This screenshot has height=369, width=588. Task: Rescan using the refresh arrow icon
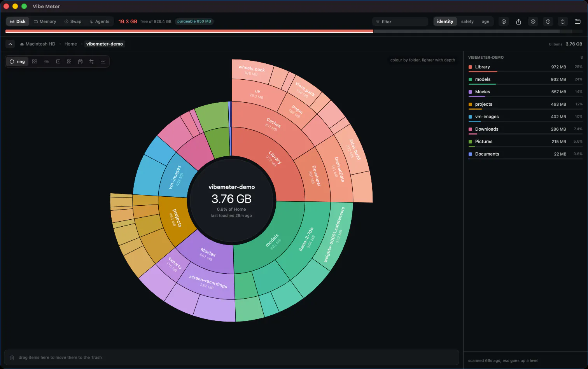coord(562,22)
